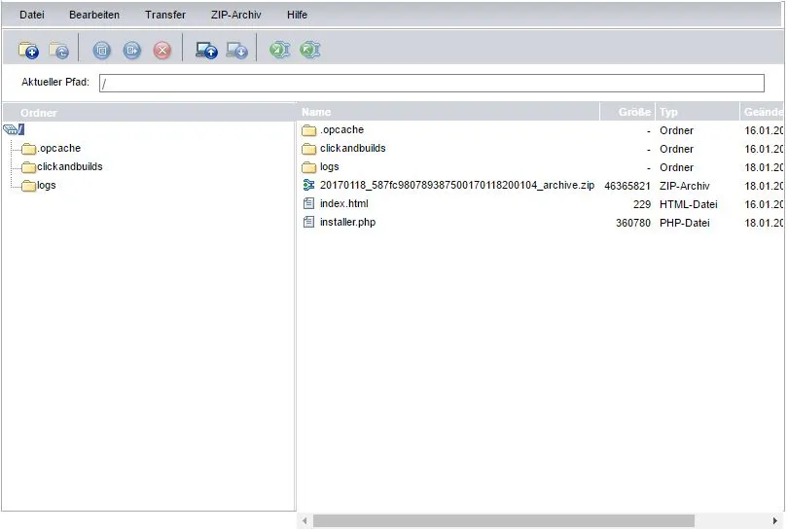The image size is (788, 532).
Task: Click the HTML-Datei type cell
Action: pyautogui.click(x=688, y=204)
